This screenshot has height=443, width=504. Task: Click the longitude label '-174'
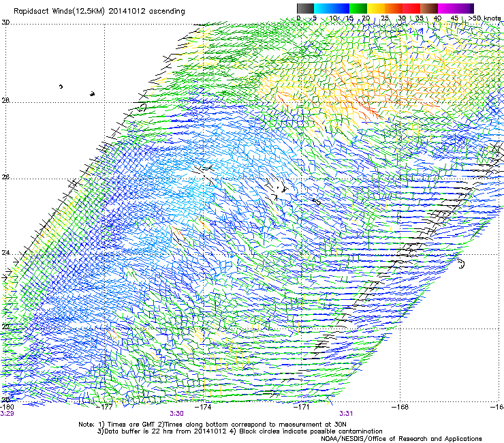[x=204, y=407]
